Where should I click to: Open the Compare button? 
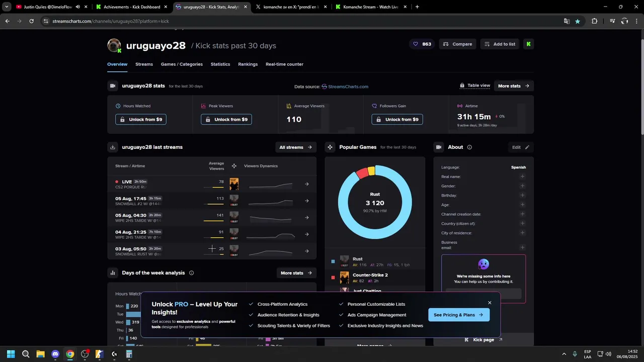pos(457,44)
